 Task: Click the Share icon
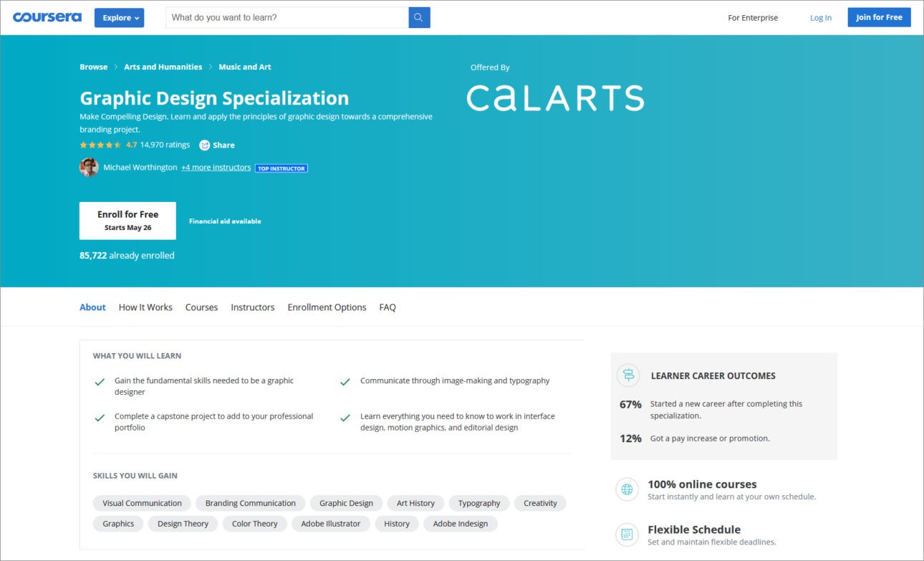(205, 145)
